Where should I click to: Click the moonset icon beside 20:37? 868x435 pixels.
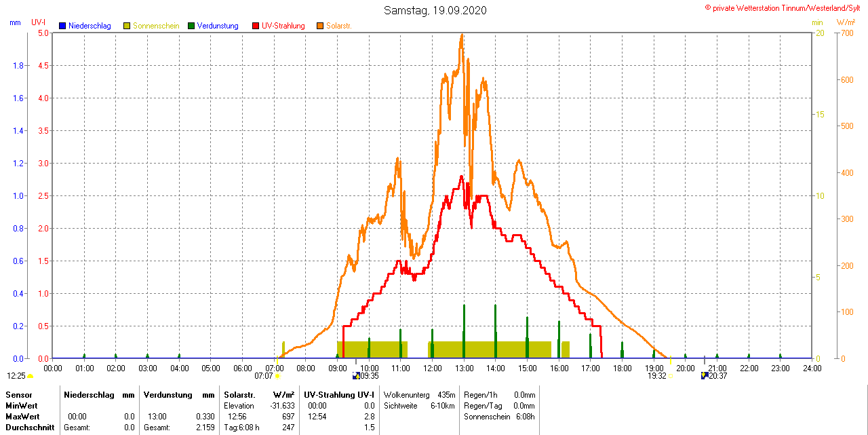click(x=705, y=375)
